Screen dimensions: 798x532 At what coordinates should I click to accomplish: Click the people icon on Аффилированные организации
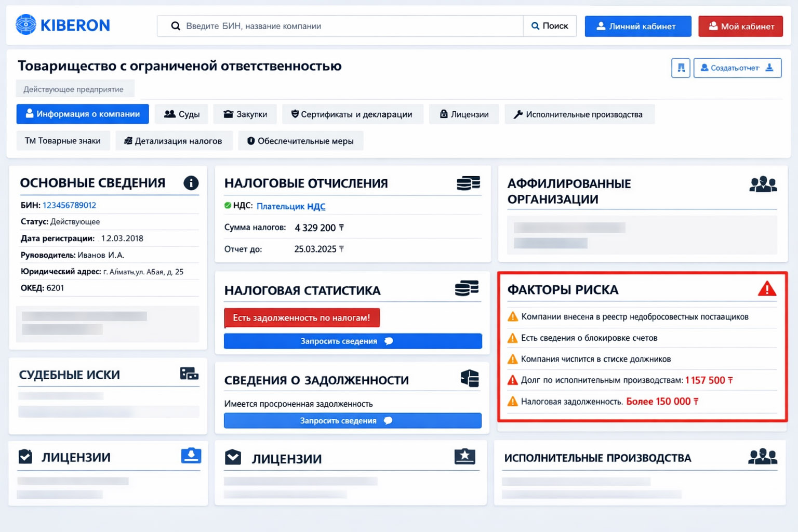tap(762, 183)
